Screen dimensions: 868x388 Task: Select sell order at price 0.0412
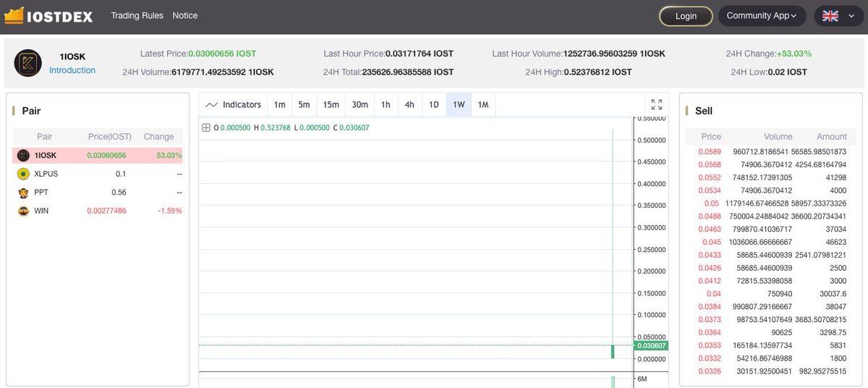(x=771, y=280)
